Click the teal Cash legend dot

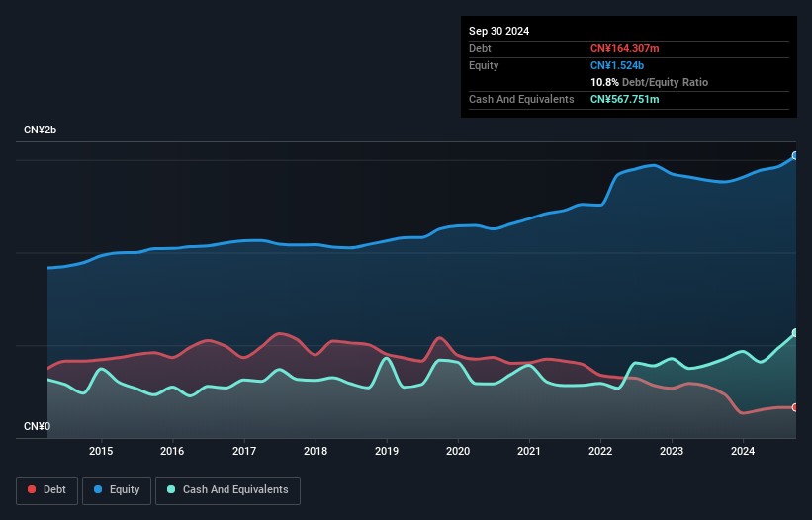point(171,489)
